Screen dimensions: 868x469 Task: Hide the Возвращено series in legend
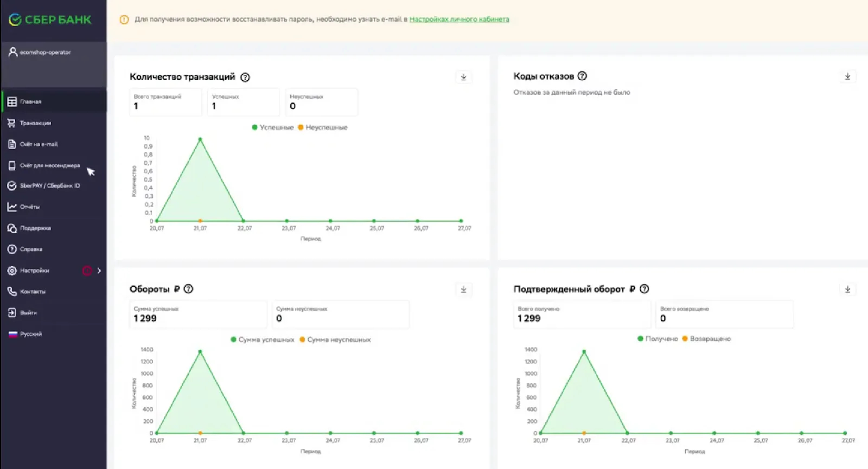tap(707, 339)
